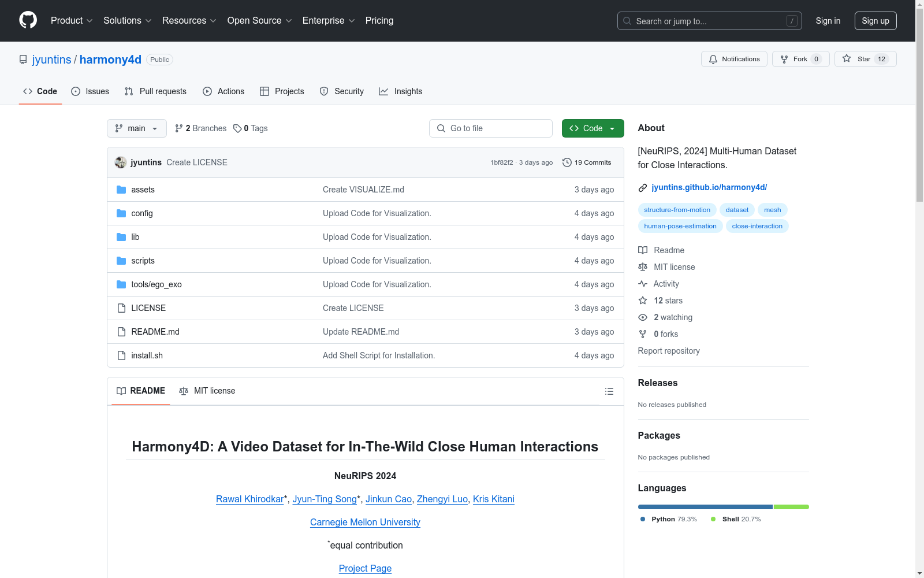The height and width of the screenshot is (578, 924).
Task: Expand the Resources menu
Action: [189, 20]
